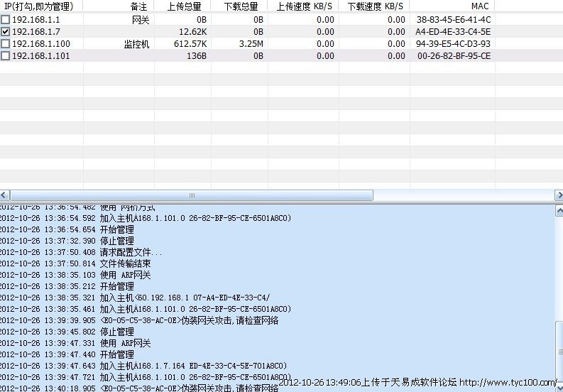The width and height of the screenshot is (563, 392).
Task: Click the 下载速度 KB/S column header
Action: 373,6
